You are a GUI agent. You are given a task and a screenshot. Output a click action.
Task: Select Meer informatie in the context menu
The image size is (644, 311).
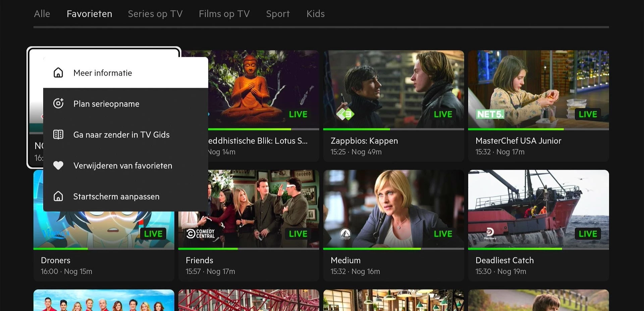pos(126,73)
